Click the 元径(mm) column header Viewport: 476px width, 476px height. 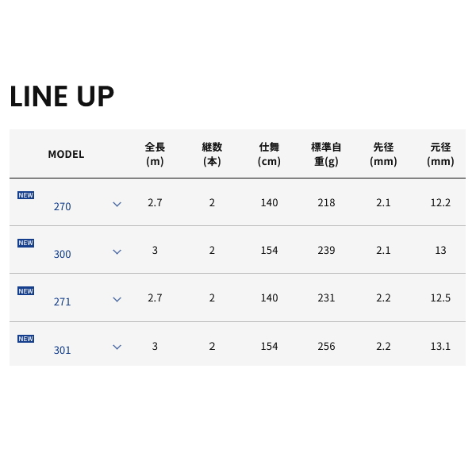440,154
